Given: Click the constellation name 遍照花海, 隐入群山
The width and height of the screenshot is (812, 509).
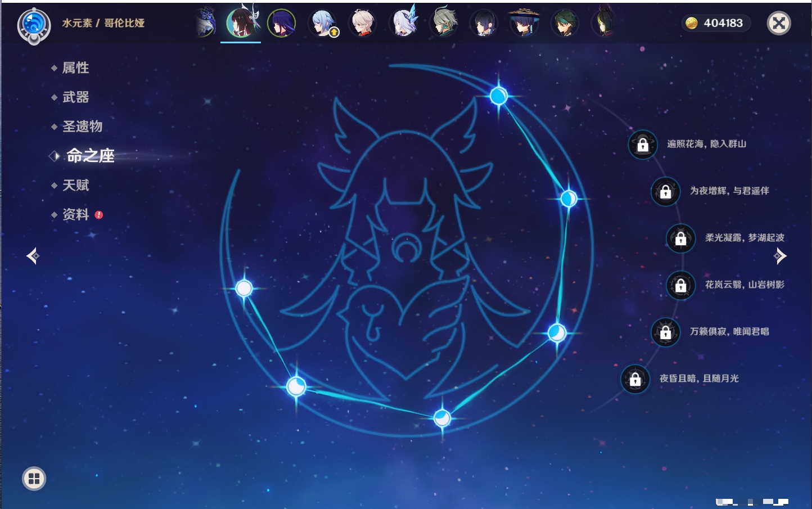Looking at the screenshot, I should point(706,144).
